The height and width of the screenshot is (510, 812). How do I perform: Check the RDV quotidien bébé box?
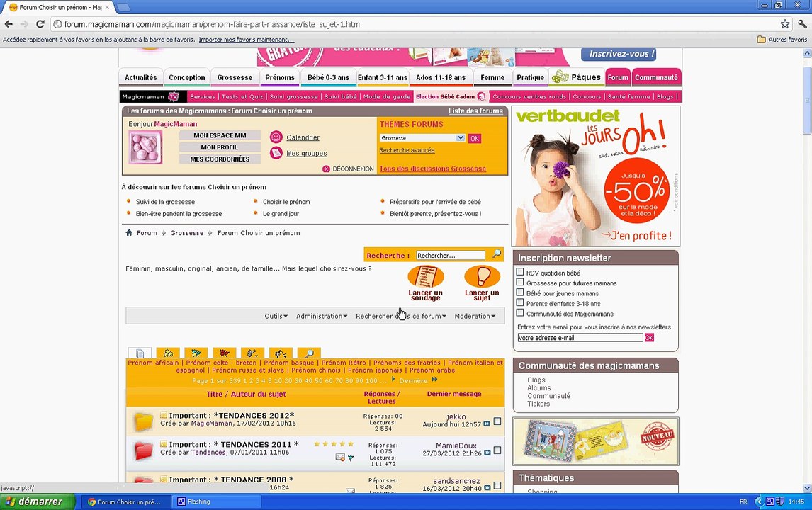(520, 272)
